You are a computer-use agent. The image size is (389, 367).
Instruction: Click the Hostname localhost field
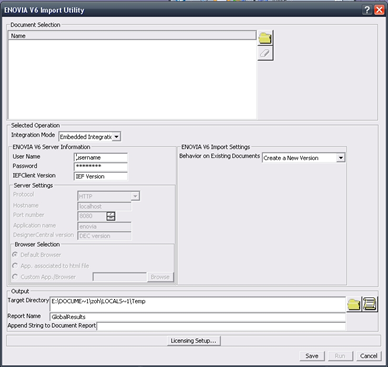[104, 206]
